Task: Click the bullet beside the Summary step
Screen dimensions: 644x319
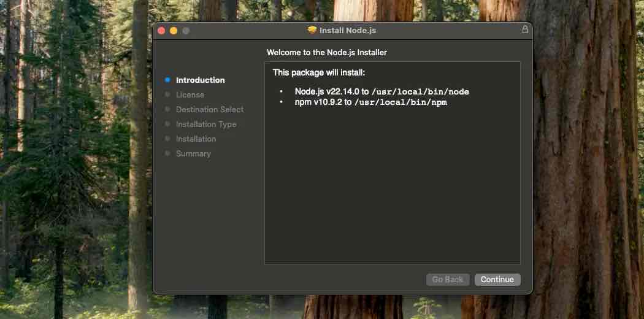Action: coord(167,153)
